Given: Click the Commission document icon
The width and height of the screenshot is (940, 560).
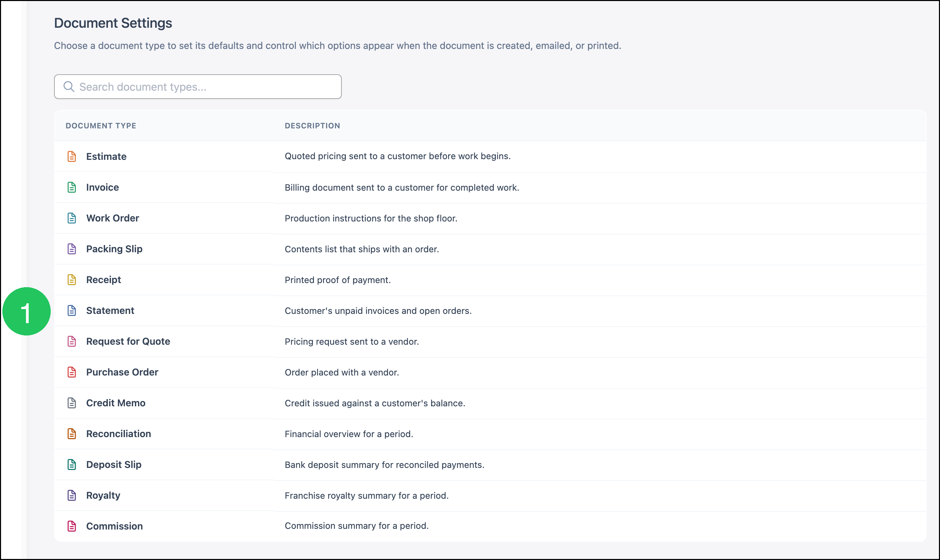Looking at the screenshot, I should coord(72,526).
